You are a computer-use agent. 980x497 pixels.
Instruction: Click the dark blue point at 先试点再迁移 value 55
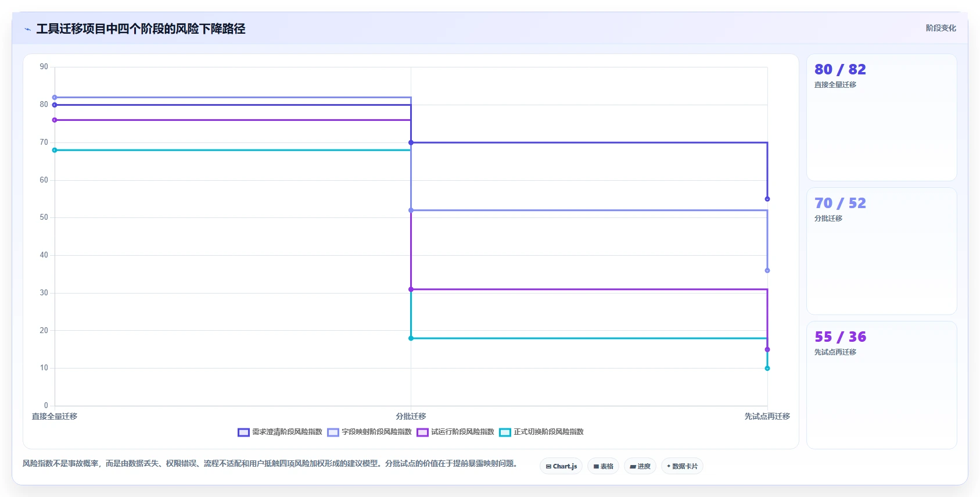point(767,199)
